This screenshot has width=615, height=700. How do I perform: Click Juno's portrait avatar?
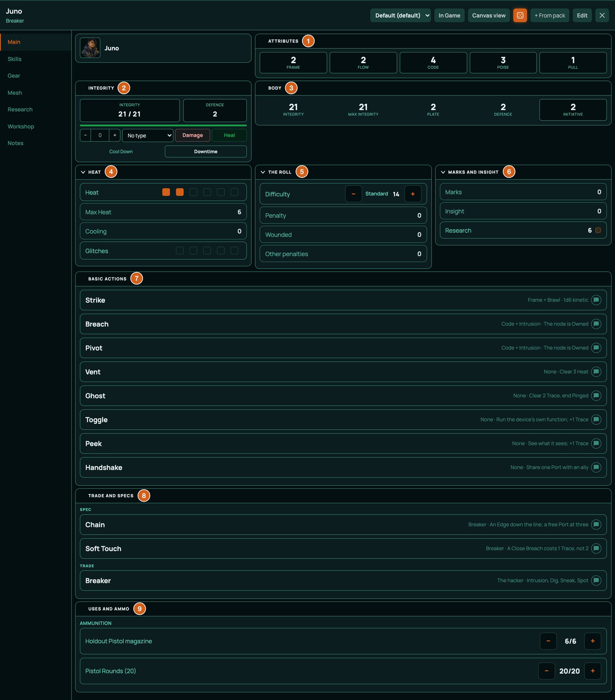click(x=90, y=48)
